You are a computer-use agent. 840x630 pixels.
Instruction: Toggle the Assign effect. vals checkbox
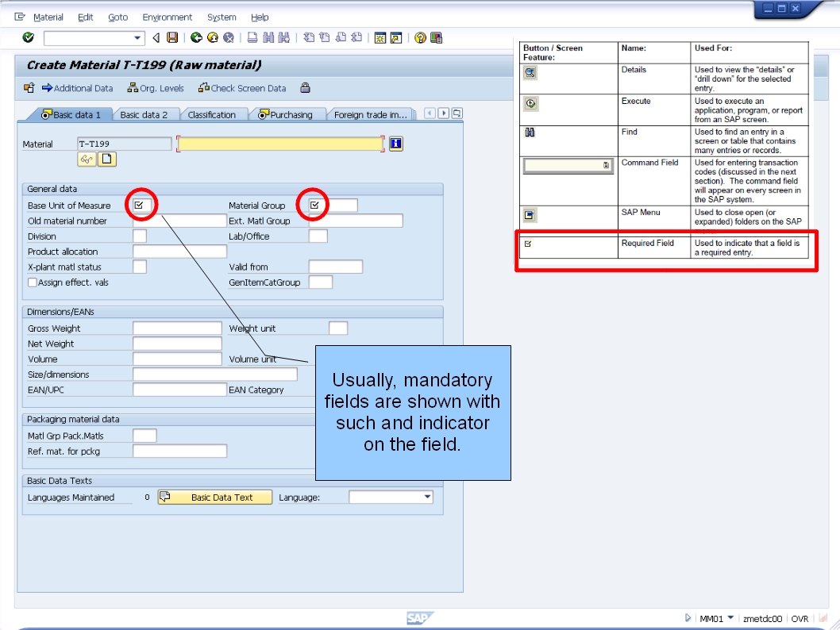[x=33, y=282]
